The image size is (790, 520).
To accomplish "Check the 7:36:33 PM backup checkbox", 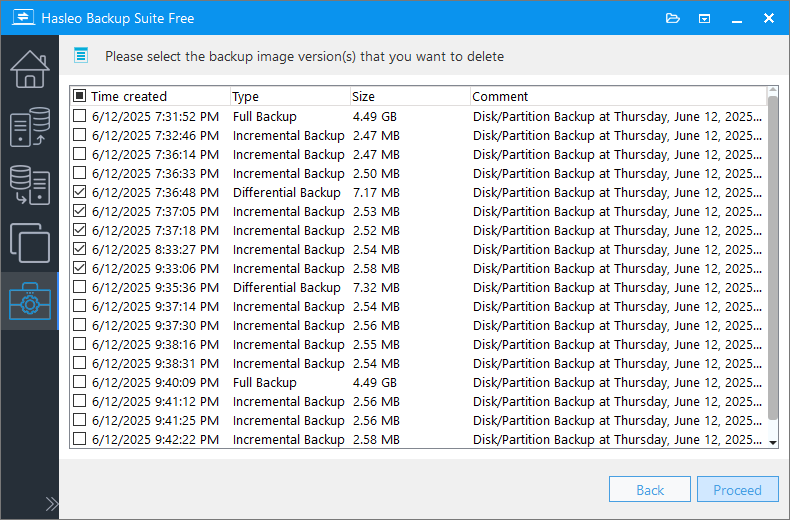I will pos(80,173).
